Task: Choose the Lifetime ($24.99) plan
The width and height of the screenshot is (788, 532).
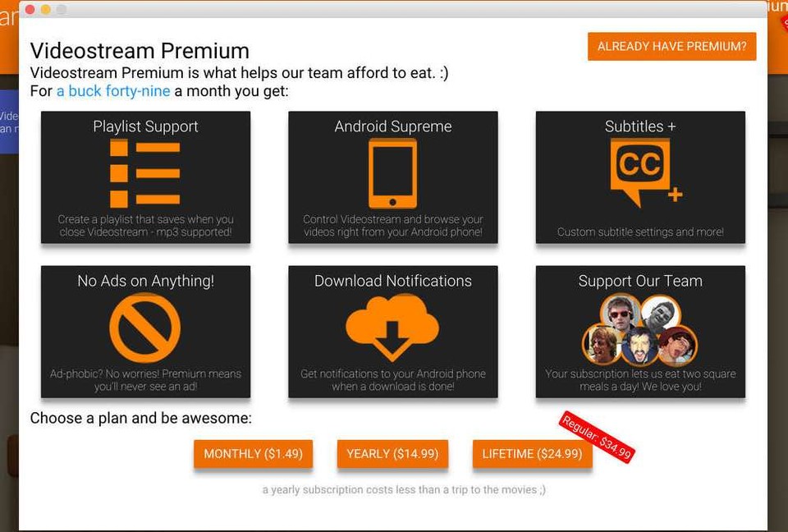Action: click(x=532, y=454)
